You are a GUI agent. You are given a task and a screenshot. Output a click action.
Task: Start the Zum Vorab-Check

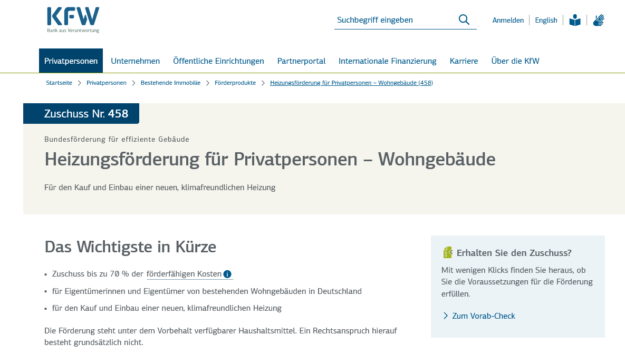click(x=483, y=316)
